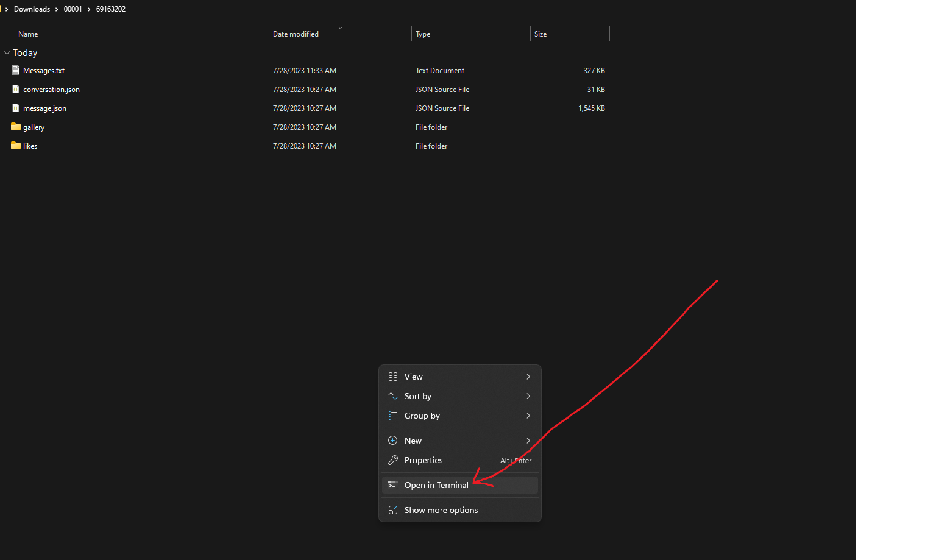The width and height of the screenshot is (936, 560).
Task: Click the Date modified column header label
Action: tap(296, 34)
